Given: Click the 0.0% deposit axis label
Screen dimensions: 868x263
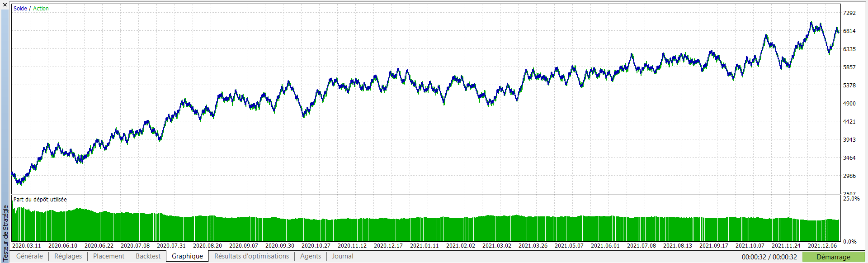Looking at the screenshot, I should click(x=850, y=242).
